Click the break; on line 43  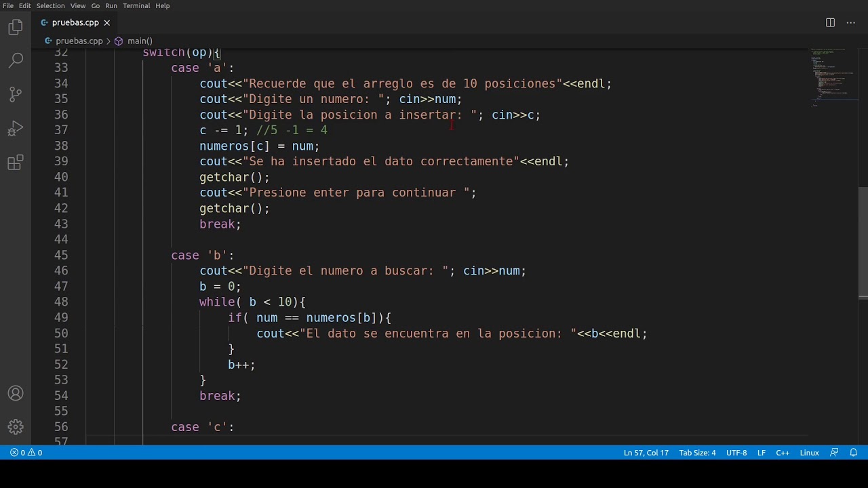tap(220, 224)
